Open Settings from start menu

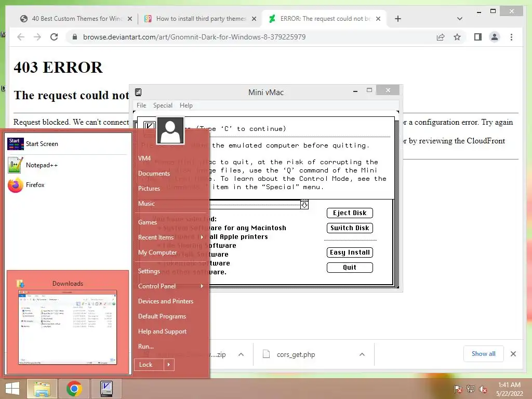point(149,271)
